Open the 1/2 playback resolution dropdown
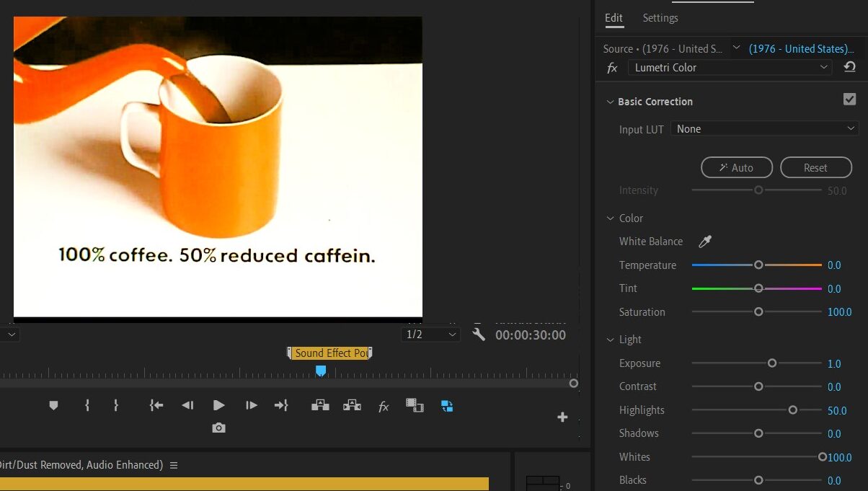 [430, 335]
